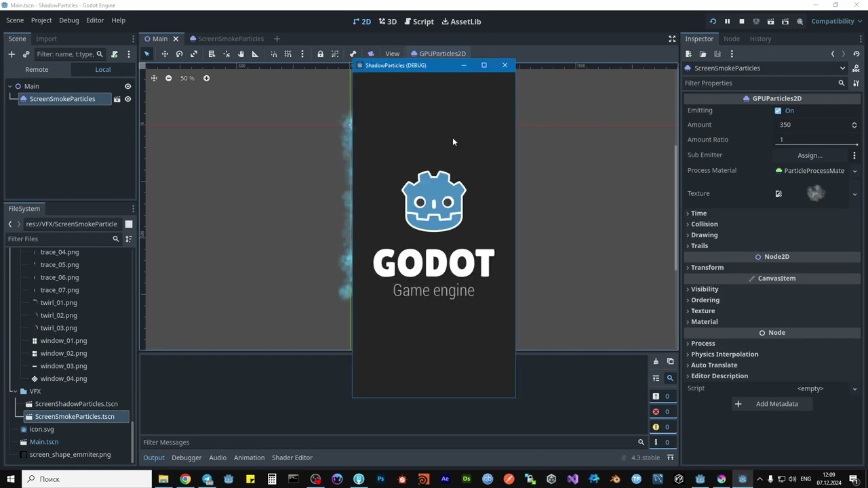Viewport: 868px width, 488px height.
Task: Toggle warning messages filter in Output
Action: pyautogui.click(x=662, y=427)
